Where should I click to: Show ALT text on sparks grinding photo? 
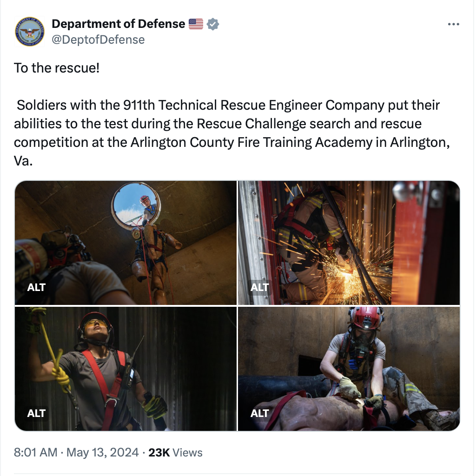pyautogui.click(x=259, y=287)
